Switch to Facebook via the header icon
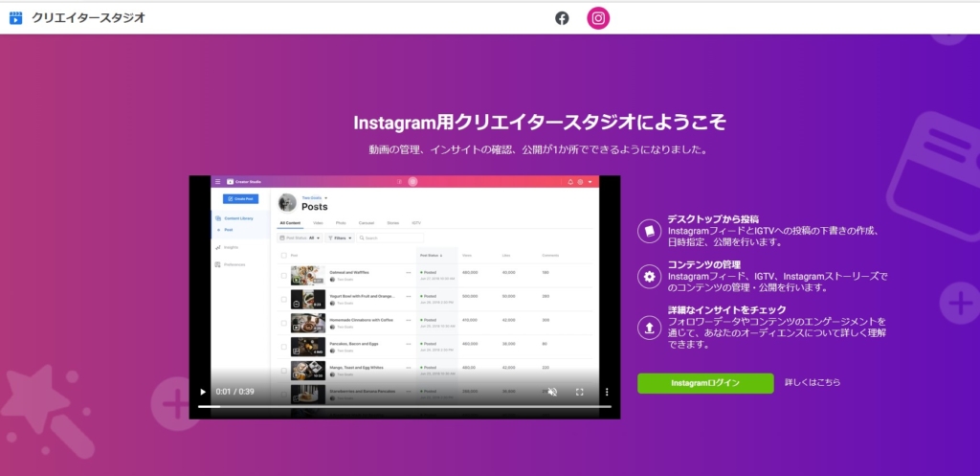This screenshot has width=980, height=476. (x=562, y=18)
